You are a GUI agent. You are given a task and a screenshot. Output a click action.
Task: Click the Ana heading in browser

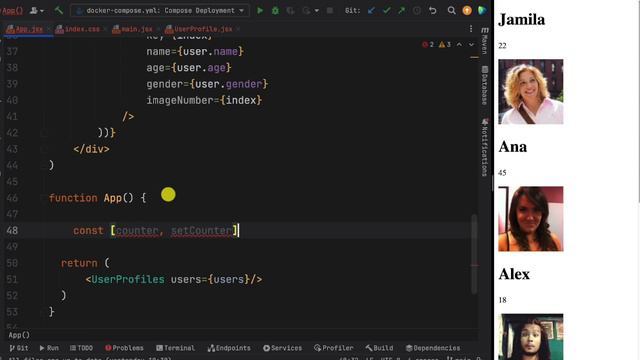(513, 147)
